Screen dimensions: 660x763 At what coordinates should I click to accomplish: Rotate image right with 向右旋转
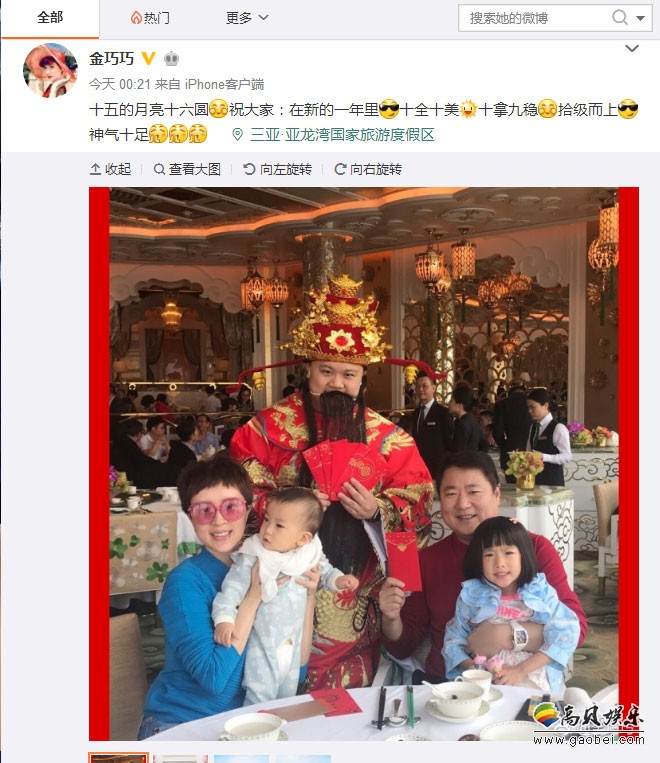(368, 169)
